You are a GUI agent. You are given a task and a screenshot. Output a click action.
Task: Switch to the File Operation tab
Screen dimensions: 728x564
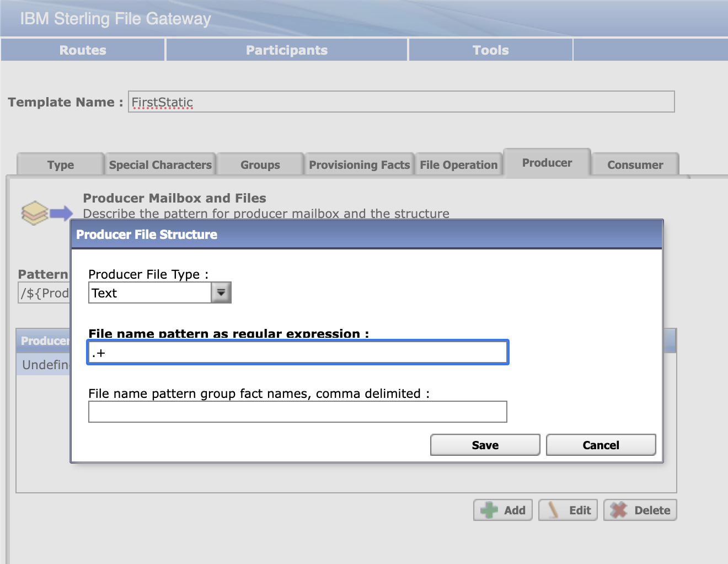coord(459,164)
